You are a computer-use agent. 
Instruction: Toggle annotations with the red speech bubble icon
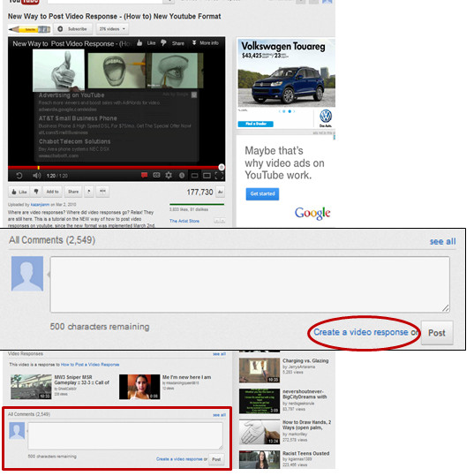click(x=144, y=175)
